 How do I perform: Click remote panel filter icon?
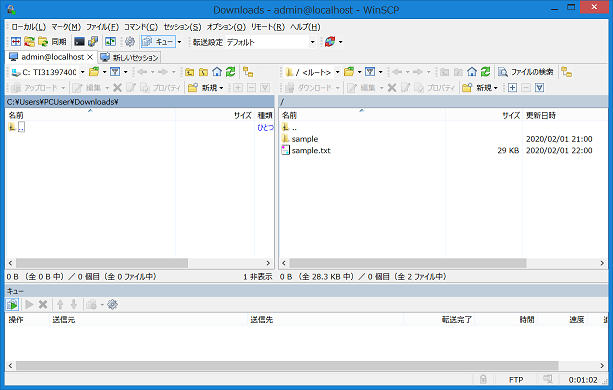[x=370, y=72]
